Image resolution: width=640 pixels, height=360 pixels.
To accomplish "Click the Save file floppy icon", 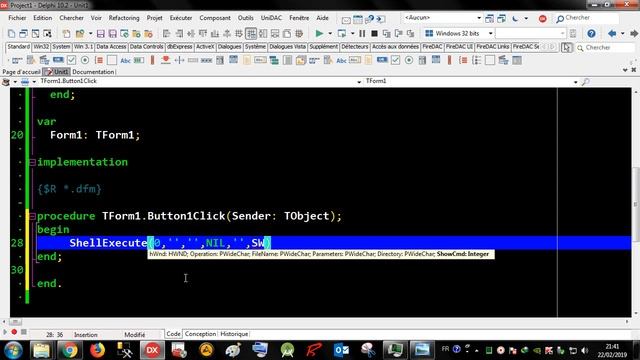I will tap(100, 33).
